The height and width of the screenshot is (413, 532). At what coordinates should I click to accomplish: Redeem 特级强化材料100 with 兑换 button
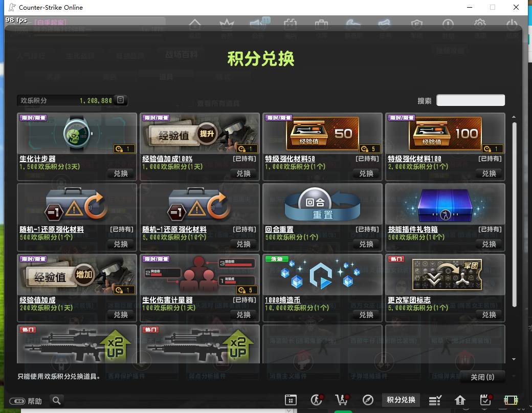click(x=489, y=174)
